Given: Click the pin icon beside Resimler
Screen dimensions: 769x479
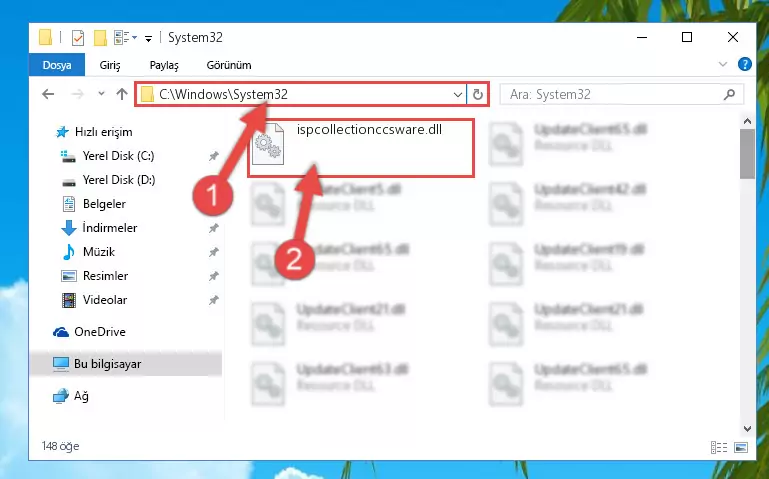Looking at the screenshot, I should [213, 276].
